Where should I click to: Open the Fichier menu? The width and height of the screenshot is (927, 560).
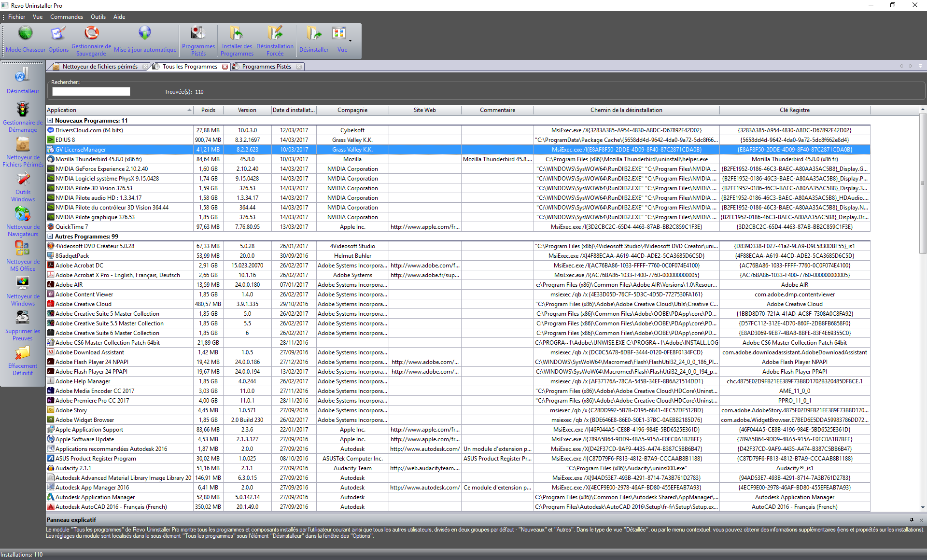point(16,17)
